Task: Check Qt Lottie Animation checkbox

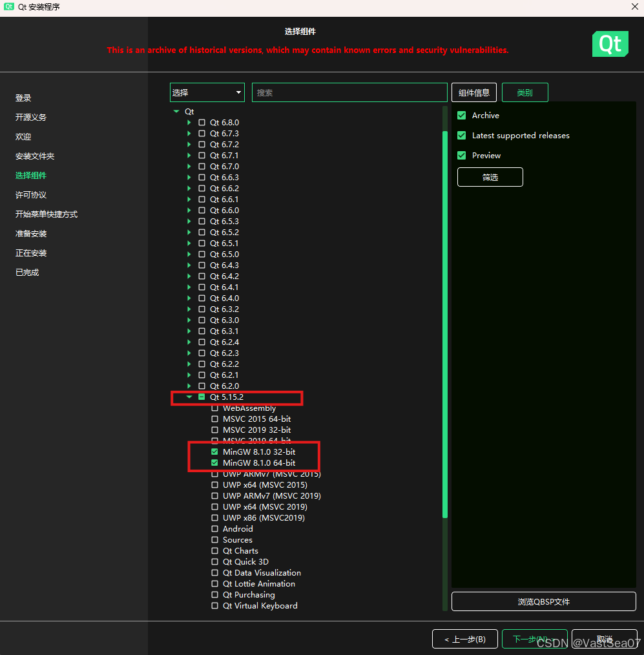Action: (x=214, y=583)
